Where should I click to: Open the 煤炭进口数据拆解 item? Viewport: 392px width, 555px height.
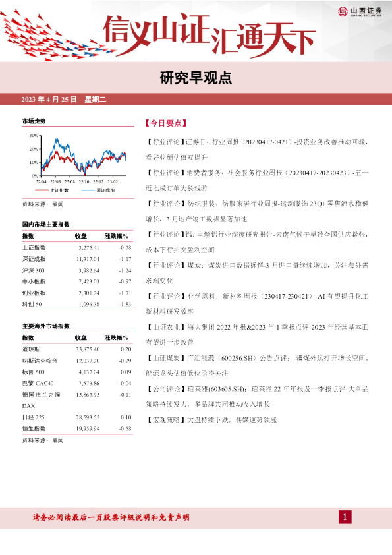257,273
